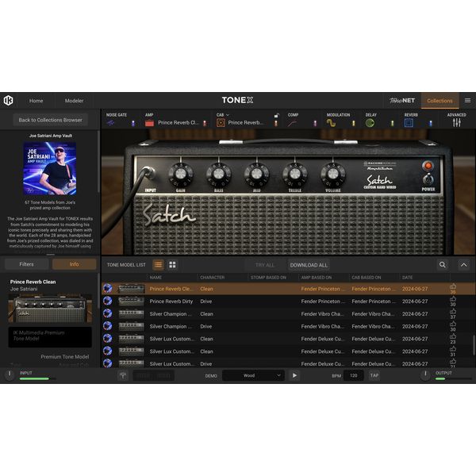The width and height of the screenshot is (476, 476).
Task: Toggle the Comp power LED
Action: [315, 123]
